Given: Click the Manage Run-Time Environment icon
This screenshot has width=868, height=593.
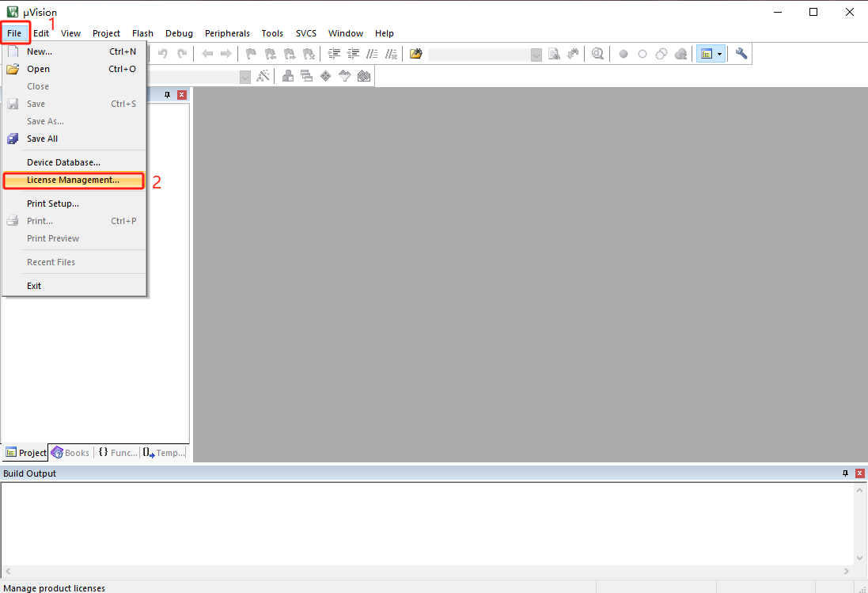Looking at the screenshot, I should [325, 76].
